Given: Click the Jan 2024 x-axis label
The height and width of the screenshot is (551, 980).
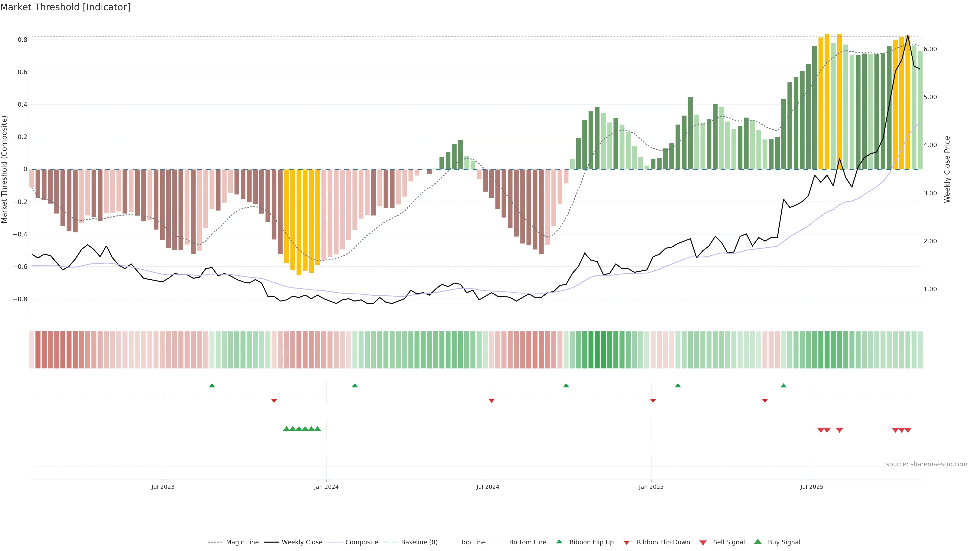Looking at the screenshot, I should tap(326, 487).
